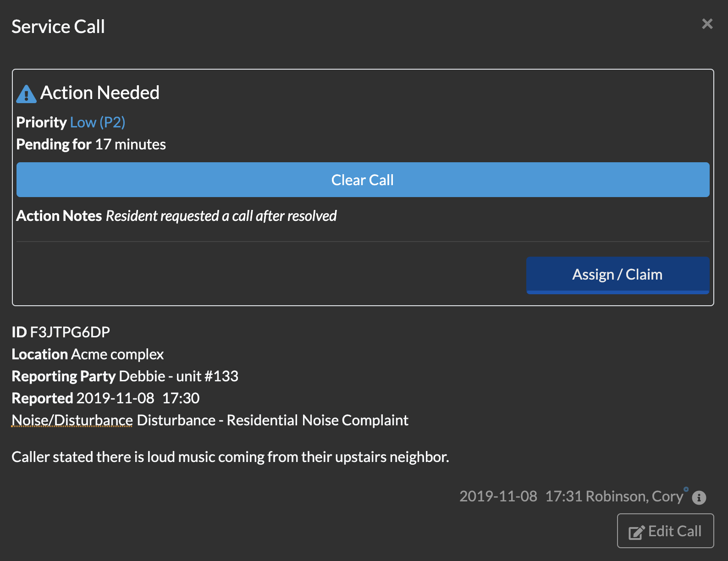Select the call ID F3JTPG6DP
The image size is (728, 561).
(70, 332)
